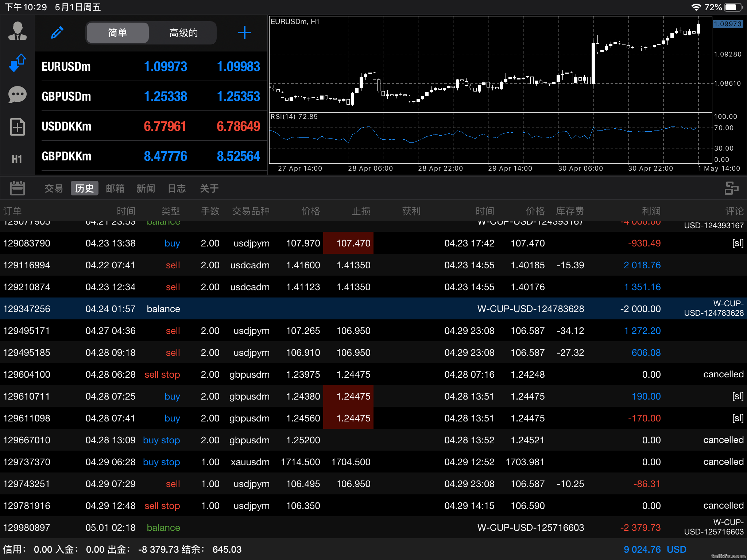747x560 pixels.
Task: Tap the new chart document icon
Action: pos(17,127)
